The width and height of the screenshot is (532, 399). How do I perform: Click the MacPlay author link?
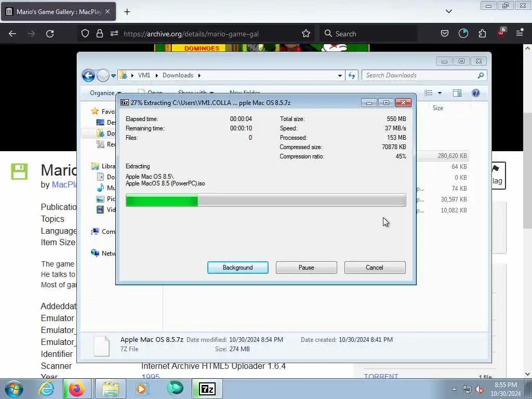click(64, 184)
